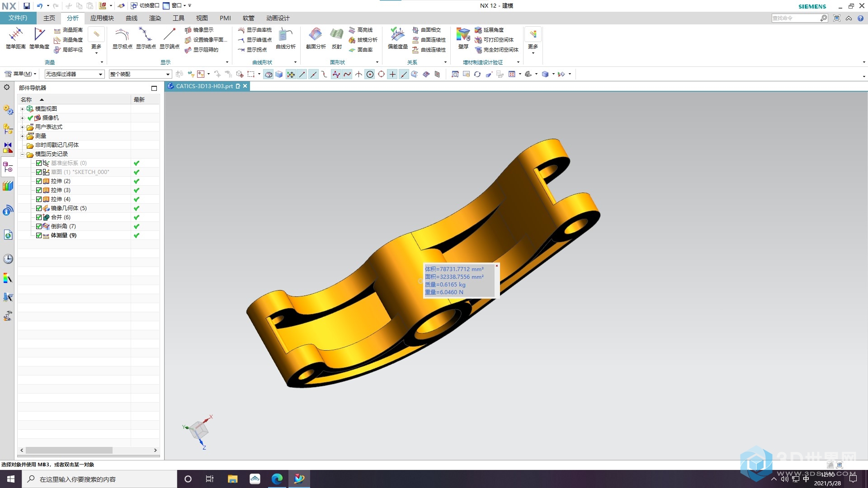Maximize the 部件导航器 panel
Screen dimensions: 868x488
click(x=154, y=88)
